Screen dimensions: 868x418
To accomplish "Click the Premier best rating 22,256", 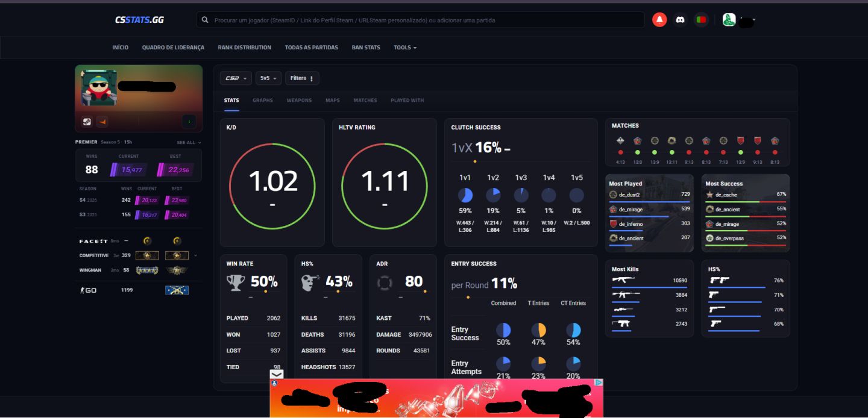I will [175, 170].
